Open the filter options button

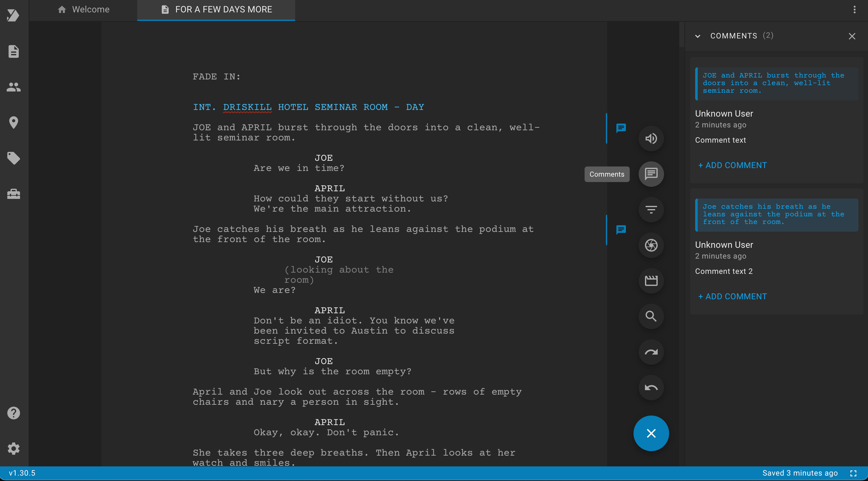point(651,209)
